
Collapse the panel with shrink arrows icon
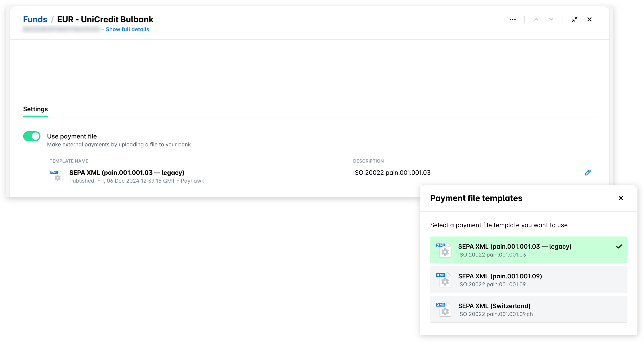point(574,19)
